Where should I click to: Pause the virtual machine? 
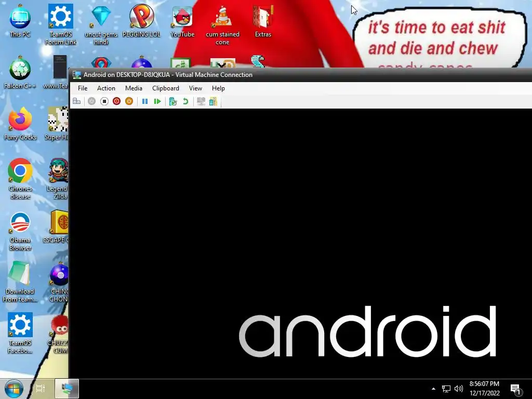click(x=145, y=101)
